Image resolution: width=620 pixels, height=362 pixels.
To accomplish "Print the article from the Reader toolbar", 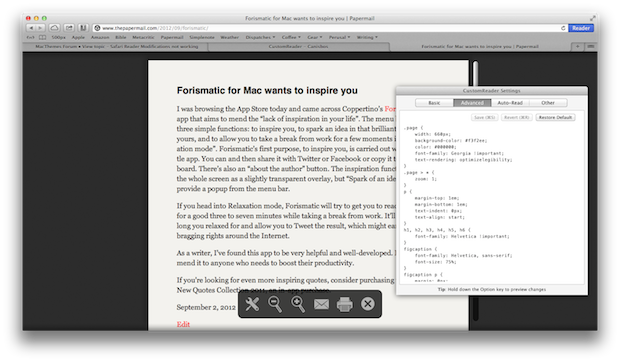I will pyautogui.click(x=344, y=304).
